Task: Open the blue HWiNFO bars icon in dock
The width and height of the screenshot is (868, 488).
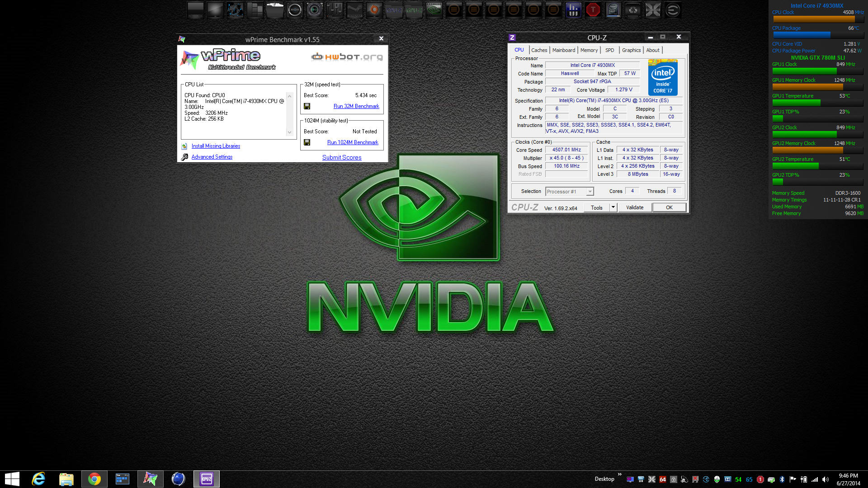Action: pos(573,10)
